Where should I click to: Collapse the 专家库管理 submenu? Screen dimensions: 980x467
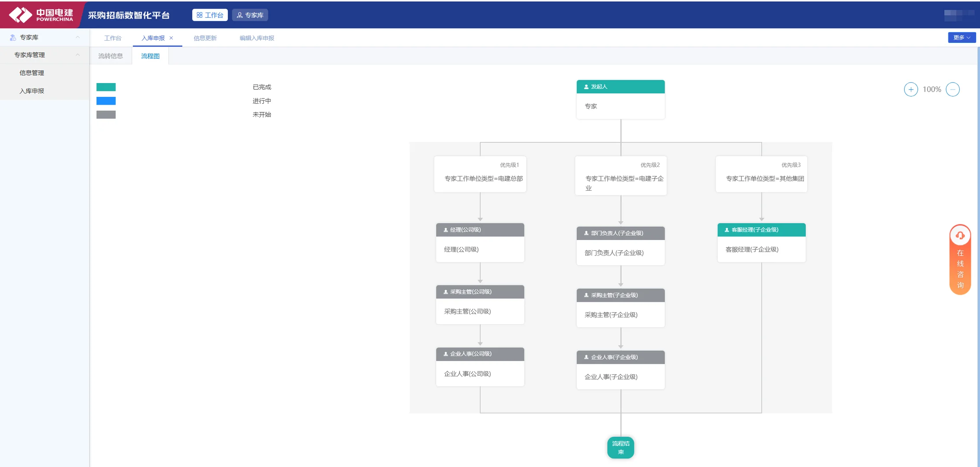[x=78, y=55]
